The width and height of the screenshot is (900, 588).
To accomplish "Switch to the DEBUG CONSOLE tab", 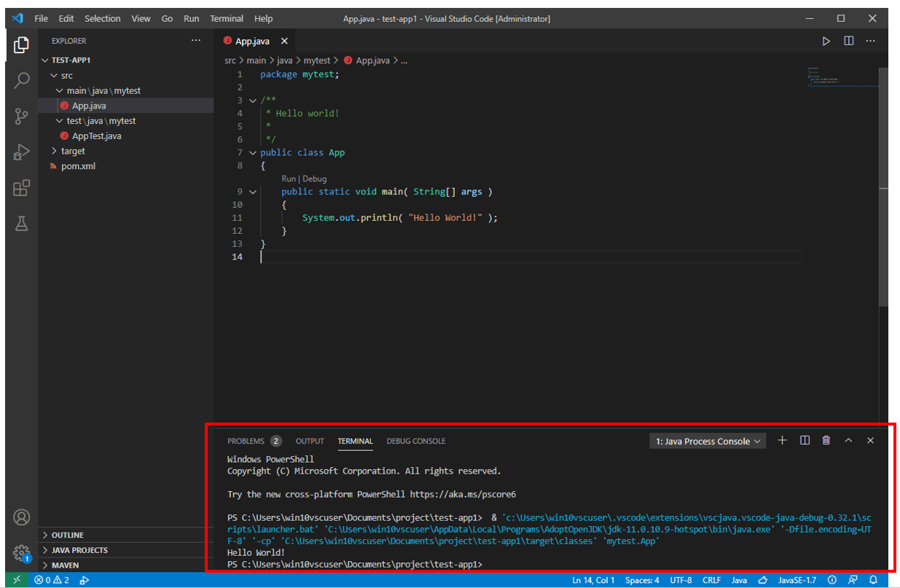I will click(x=415, y=441).
